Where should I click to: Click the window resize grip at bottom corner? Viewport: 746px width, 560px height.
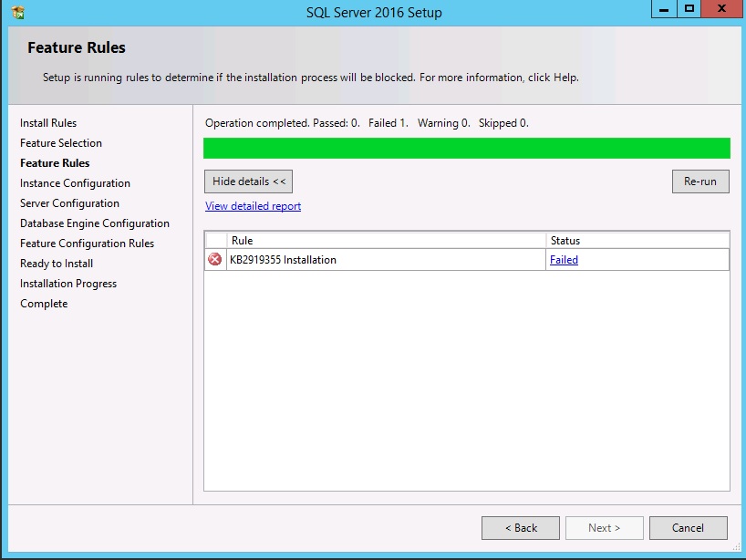(x=736, y=547)
